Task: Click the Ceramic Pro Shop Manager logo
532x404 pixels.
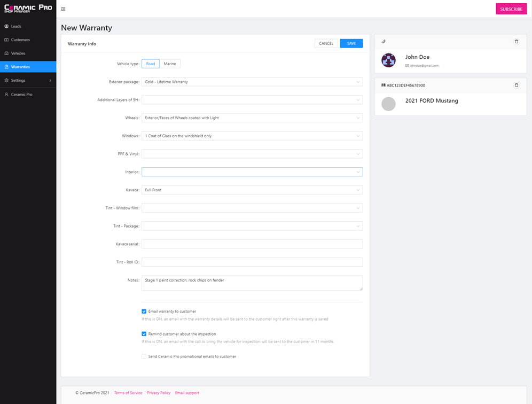Action: [28, 9]
